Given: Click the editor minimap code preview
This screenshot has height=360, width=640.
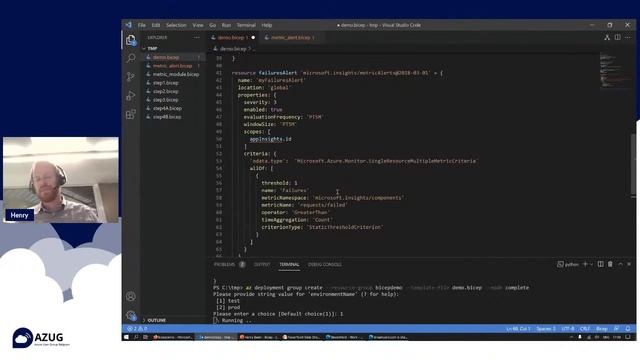Looking at the screenshot, I should [616, 70].
